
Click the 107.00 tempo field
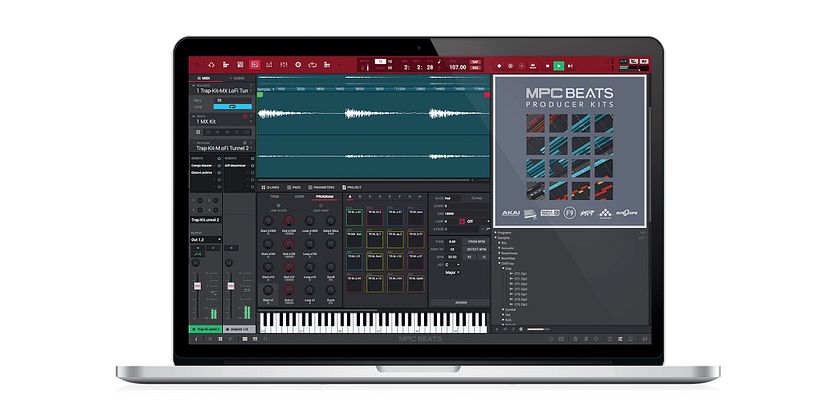(457, 67)
